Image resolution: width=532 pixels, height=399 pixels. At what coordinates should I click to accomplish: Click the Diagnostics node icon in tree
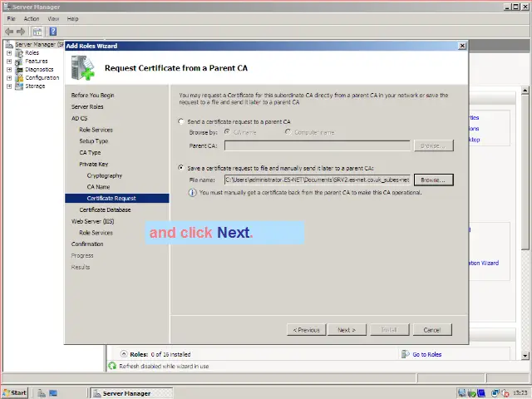pos(19,70)
